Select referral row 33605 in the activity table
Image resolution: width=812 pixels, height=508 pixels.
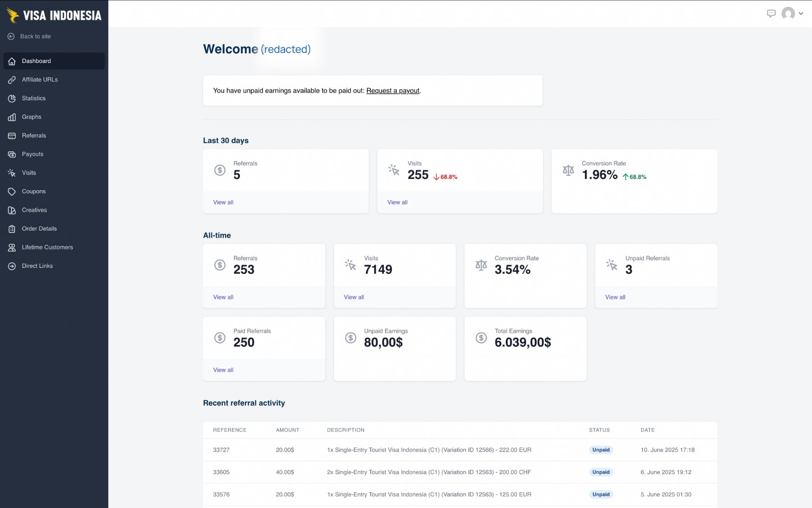tap(406, 472)
